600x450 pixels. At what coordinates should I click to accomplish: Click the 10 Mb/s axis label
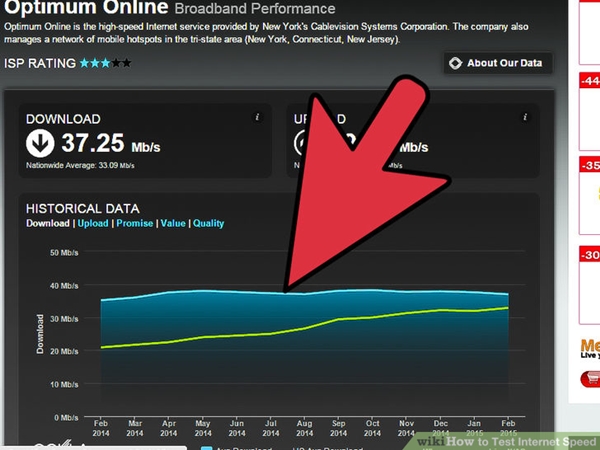click(x=64, y=385)
